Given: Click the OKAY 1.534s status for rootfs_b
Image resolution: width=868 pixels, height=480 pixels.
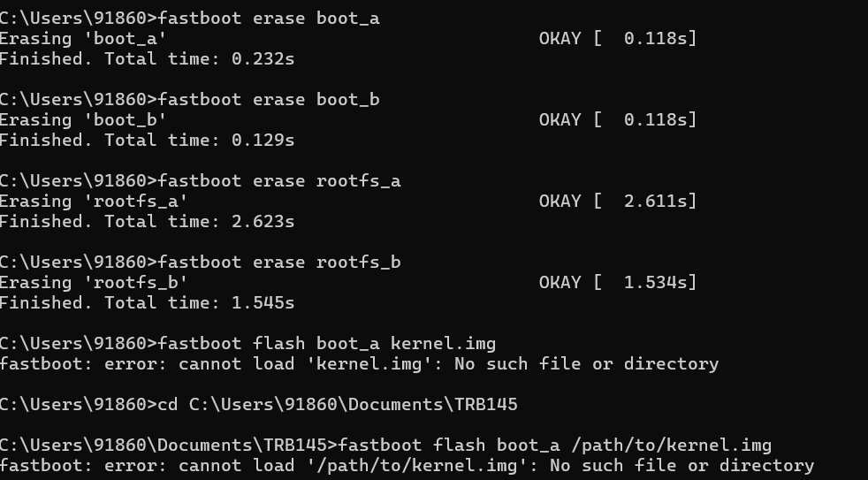Looking at the screenshot, I should [618, 283].
